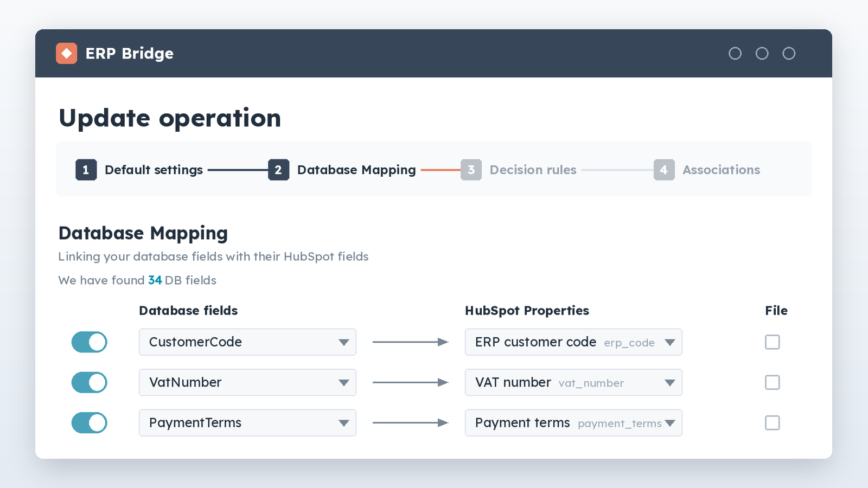
Task: Tick the File checkbox for PaymentTerms row
Action: (773, 423)
